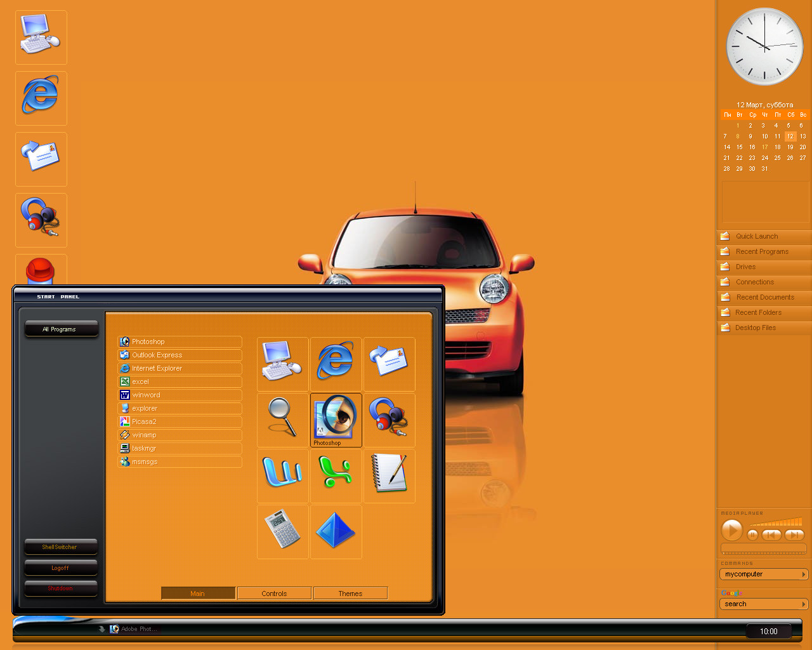Switch to the Main tab

(198, 594)
